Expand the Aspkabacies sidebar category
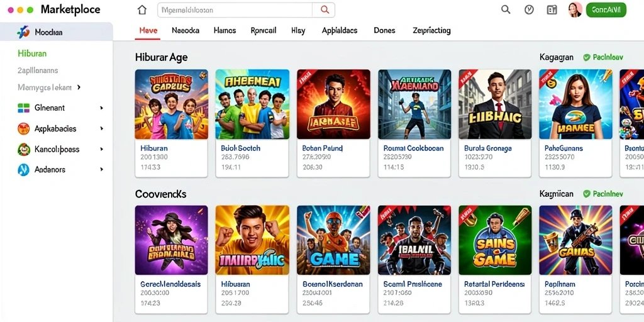Viewport: 644px width, 322px height. pyautogui.click(x=101, y=128)
